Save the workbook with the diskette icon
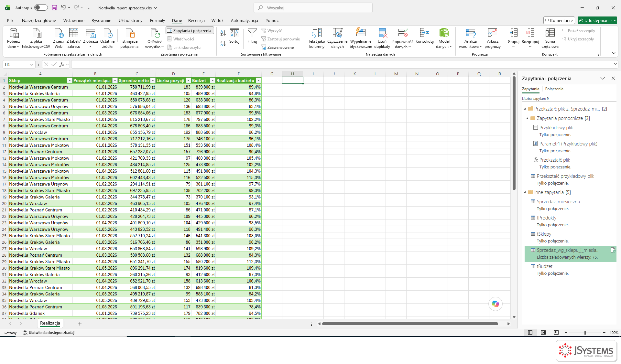This screenshot has height=364, width=621. click(54, 8)
